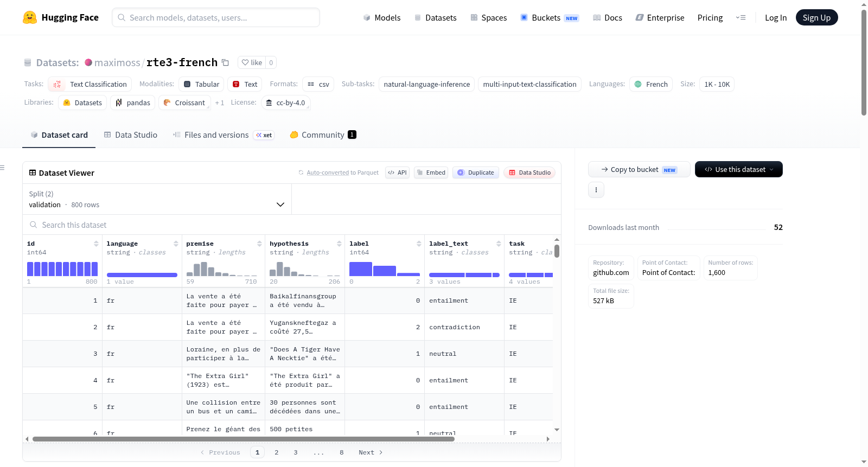Click the table horizontal scrollbar
This screenshot has width=868, height=467.
pos(243,439)
